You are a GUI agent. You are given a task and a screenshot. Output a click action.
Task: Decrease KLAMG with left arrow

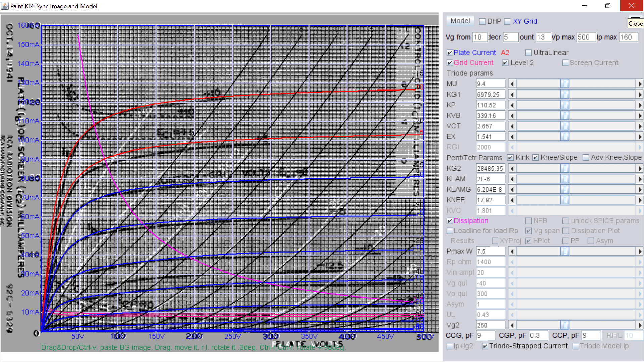pyautogui.click(x=512, y=190)
